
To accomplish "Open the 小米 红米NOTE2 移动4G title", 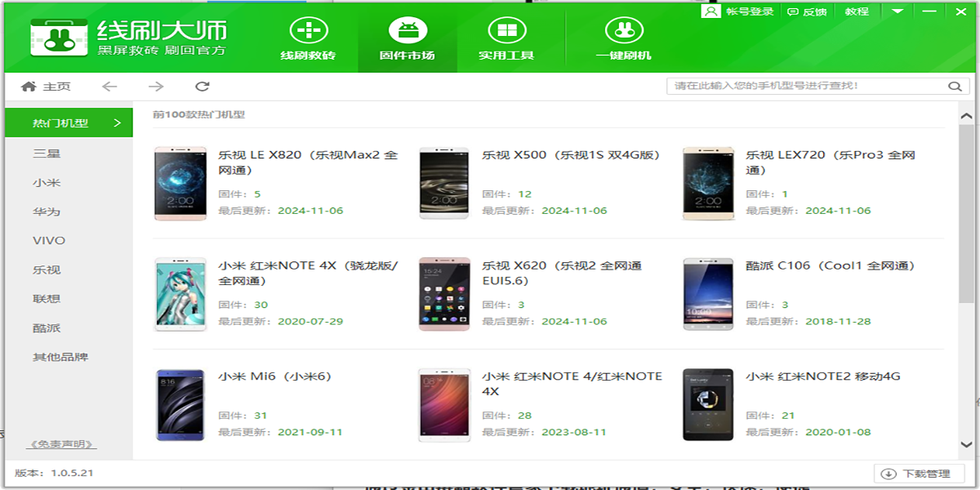I will [823, 376].
